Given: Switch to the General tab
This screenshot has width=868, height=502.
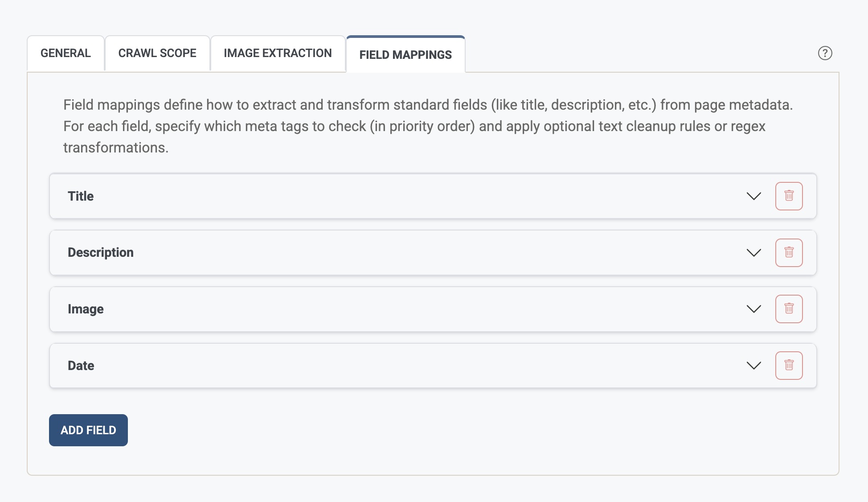Looking at the screenshot, I should [x=66, y=53].
